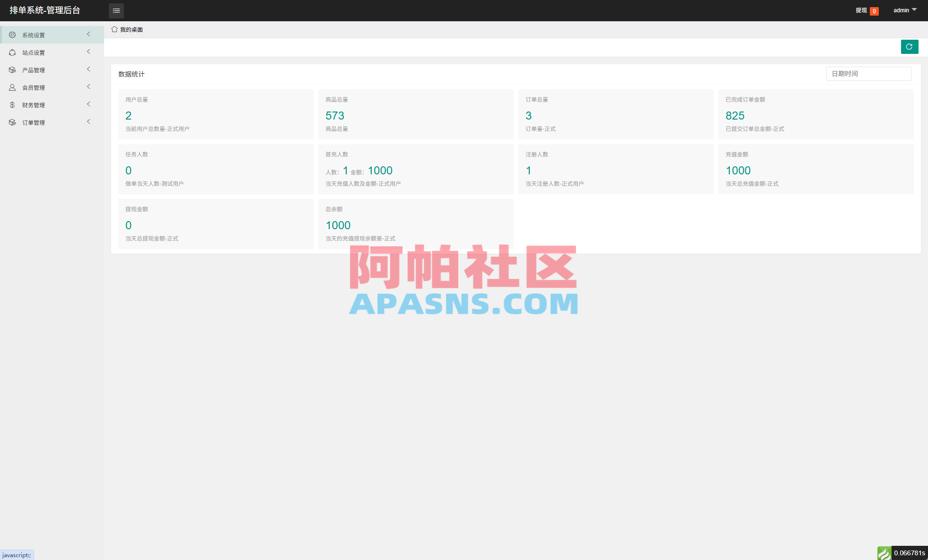The image size is (928, 560).
Task: Collapse the 系统设置 menu chevron
Action: pos(88,34)
